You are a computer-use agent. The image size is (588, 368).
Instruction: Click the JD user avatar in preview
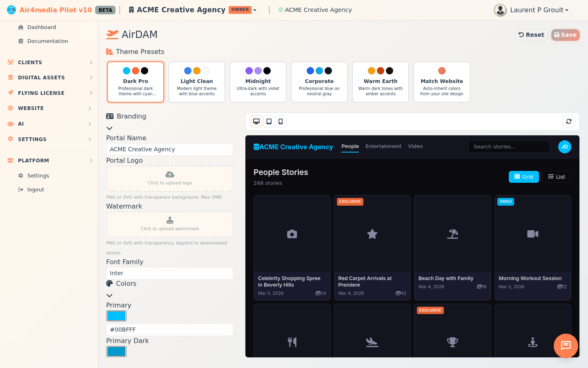pos(564,147)
